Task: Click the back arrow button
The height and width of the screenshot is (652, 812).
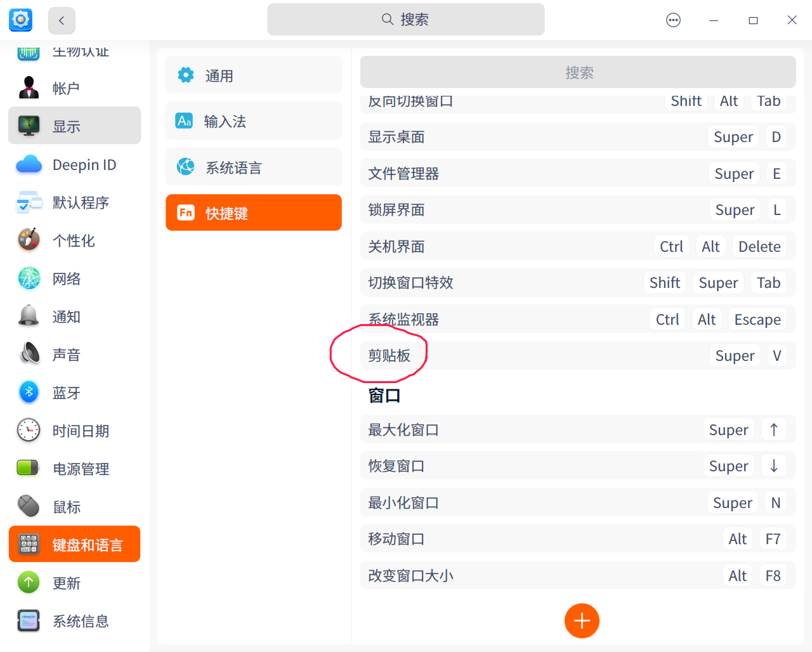Action: [x=62, y=20]
